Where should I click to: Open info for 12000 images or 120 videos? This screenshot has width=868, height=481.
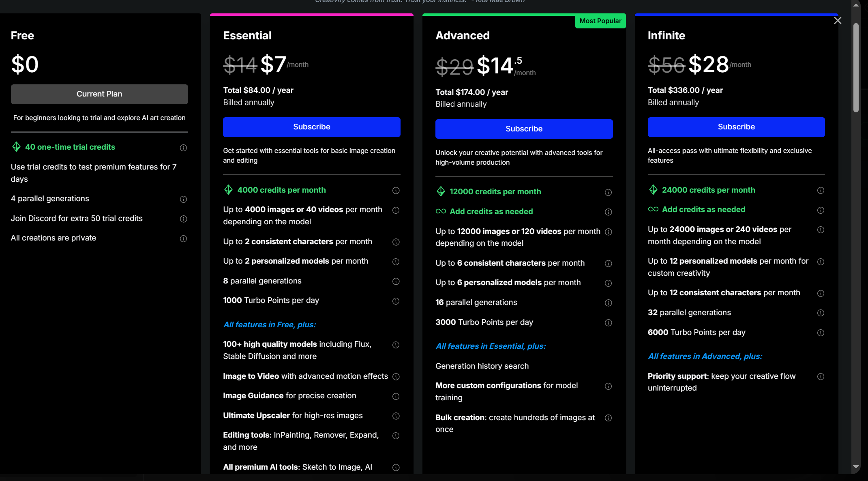pyautogui.click(x=608, y=232)
